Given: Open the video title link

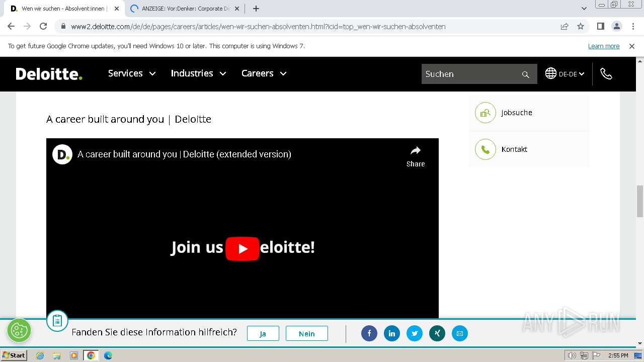Looking at the screenshot, I should (x=184, y=154).
